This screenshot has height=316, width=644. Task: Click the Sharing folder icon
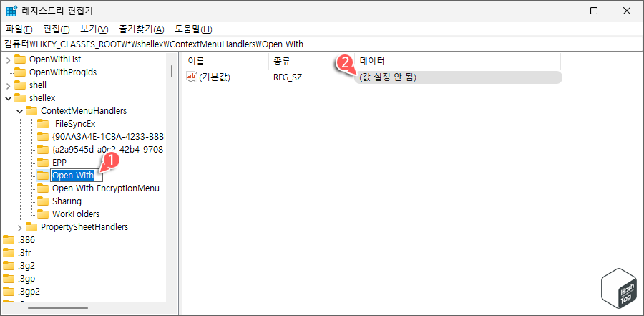pos(43,201)
